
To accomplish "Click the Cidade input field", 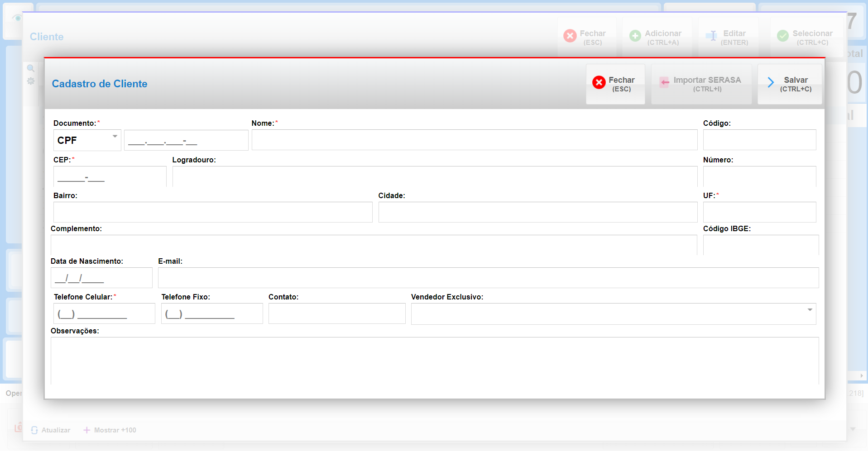I will point(538,212).
